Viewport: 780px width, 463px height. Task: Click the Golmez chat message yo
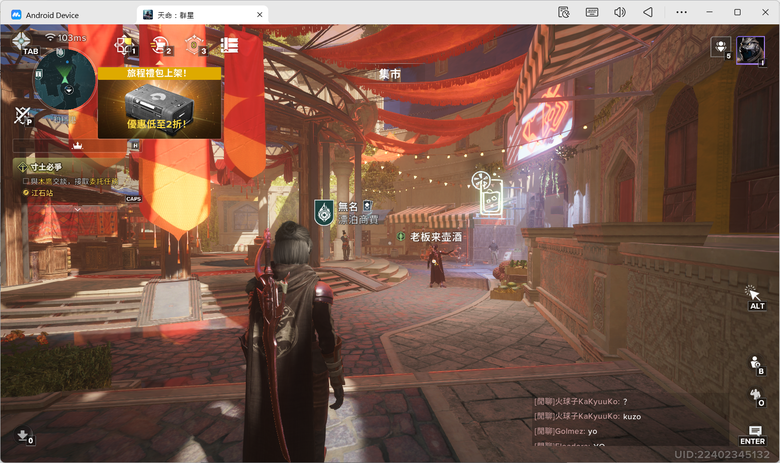tap(566, 431)
